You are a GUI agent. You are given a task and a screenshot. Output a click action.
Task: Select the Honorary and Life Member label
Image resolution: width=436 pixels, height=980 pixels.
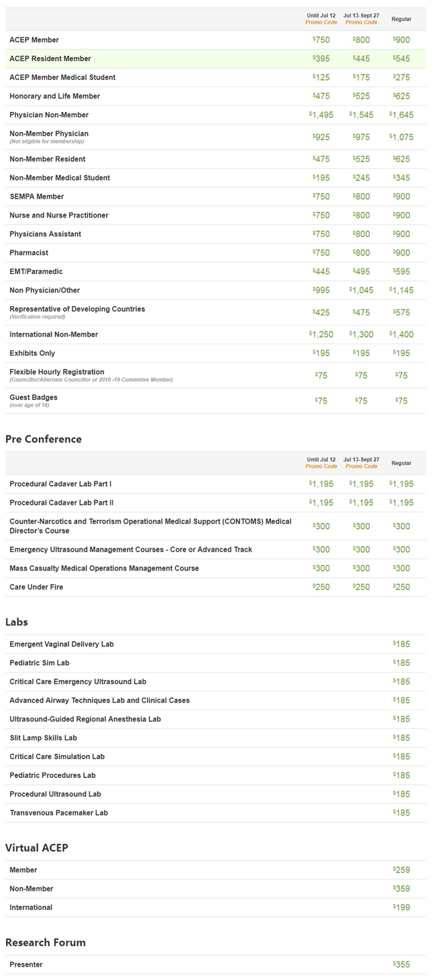(x=55, y=97)
